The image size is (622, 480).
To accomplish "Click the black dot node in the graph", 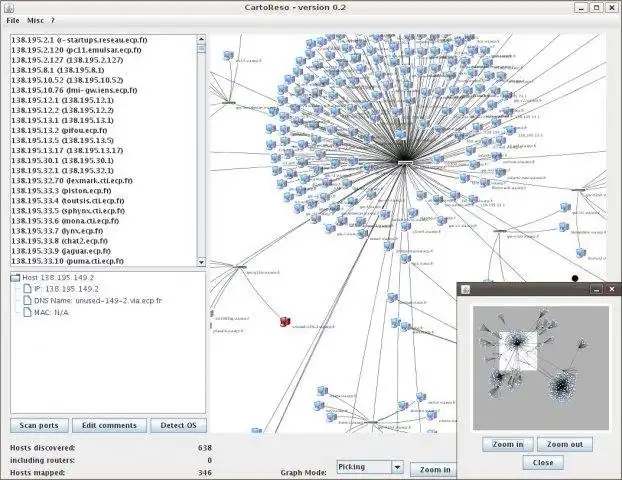I will pos(575,278).
